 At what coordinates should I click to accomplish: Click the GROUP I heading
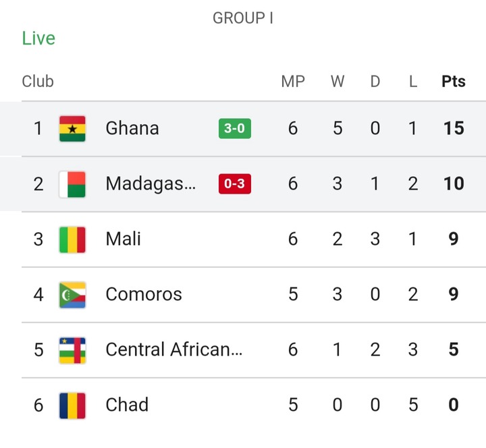[x=243, y=18]
